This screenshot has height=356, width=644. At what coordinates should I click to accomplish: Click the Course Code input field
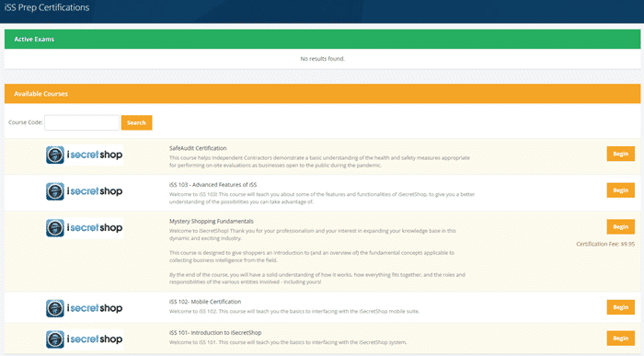pos(82,122)
